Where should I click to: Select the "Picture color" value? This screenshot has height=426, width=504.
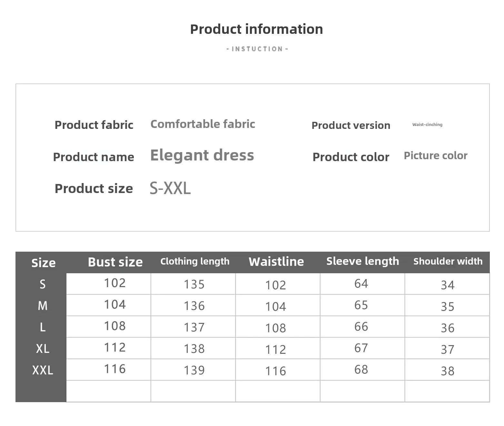(x=435, y=156)
